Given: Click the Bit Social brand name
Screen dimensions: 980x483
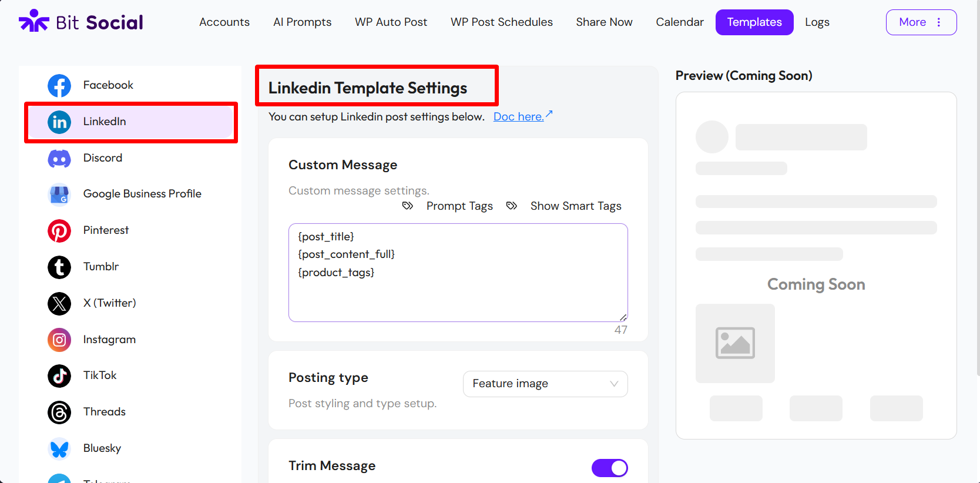Looking at the screenshot, I should (x=99, y=22).
